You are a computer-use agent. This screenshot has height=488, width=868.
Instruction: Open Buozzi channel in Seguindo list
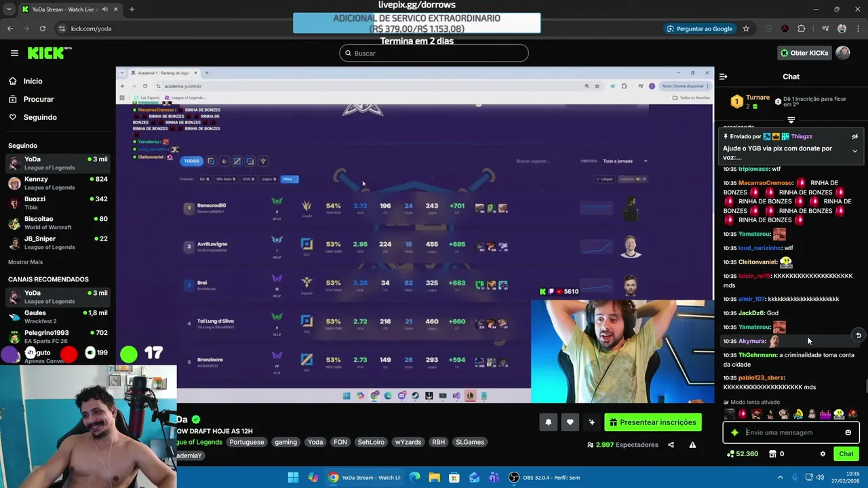pos(58,203)
